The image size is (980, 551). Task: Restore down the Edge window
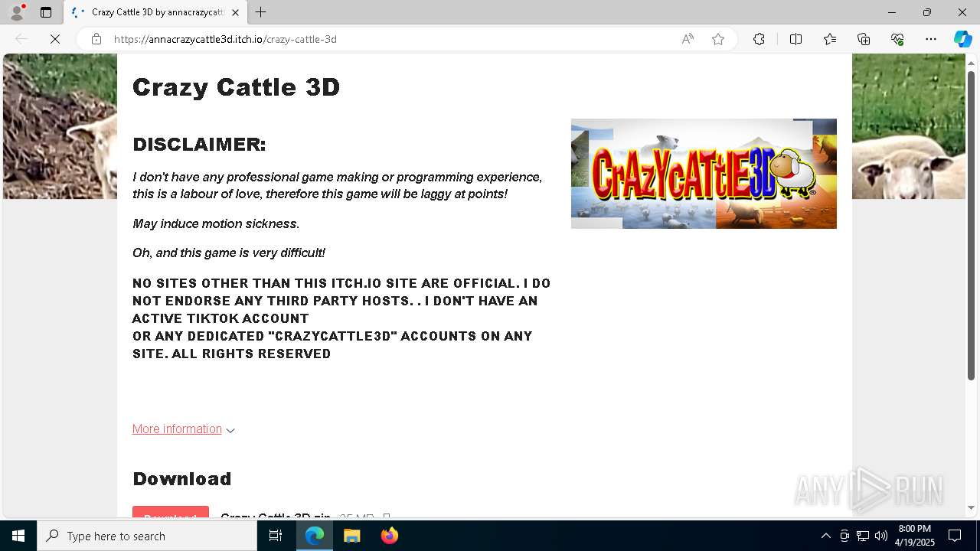926,12
